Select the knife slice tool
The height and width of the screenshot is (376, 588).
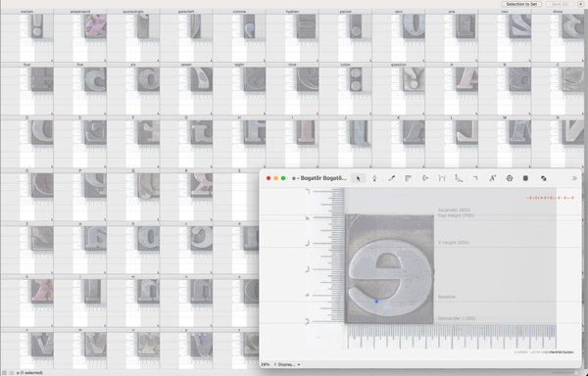pyautogui.click(x=391, y=178)
